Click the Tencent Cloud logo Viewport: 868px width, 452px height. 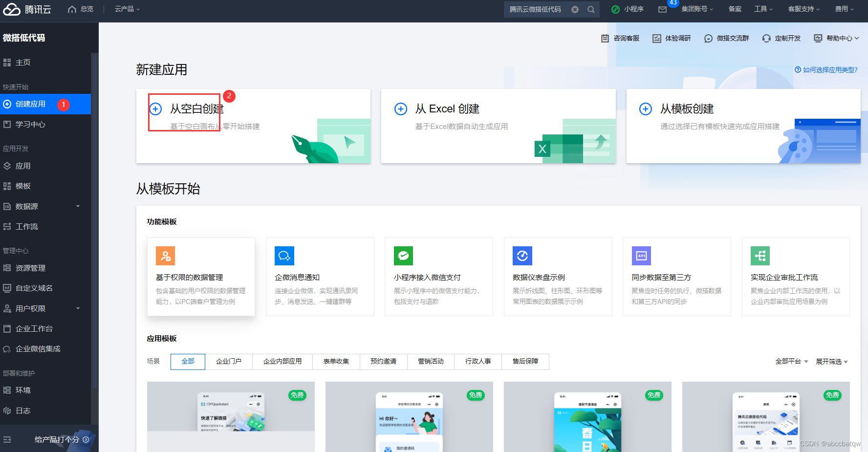tap(27, 9)
